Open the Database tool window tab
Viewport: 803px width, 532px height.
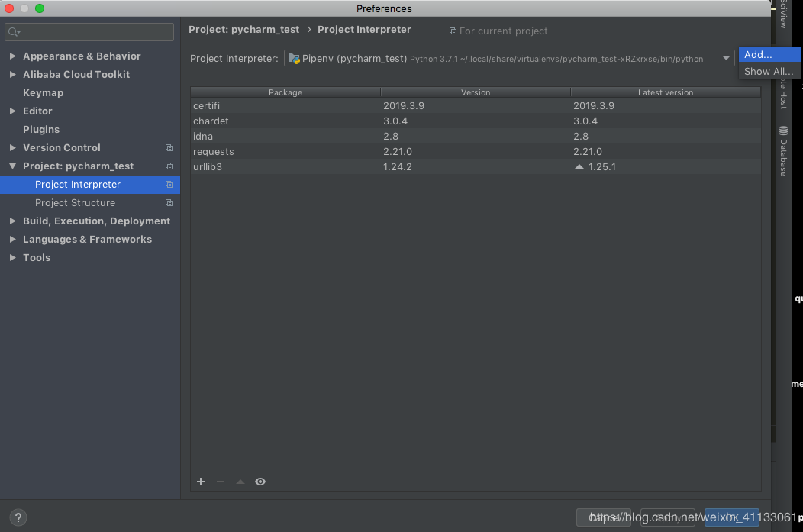click(784, 151)
